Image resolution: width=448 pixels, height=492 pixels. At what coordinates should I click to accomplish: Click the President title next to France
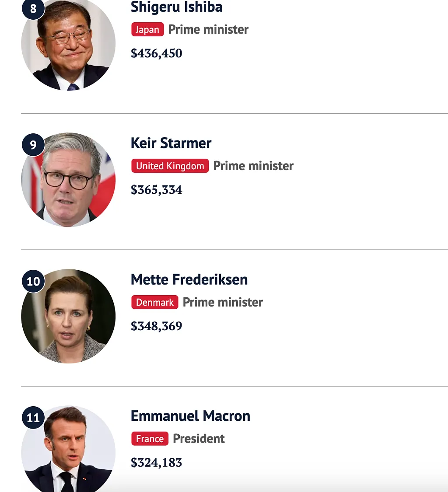coord(199,439)
